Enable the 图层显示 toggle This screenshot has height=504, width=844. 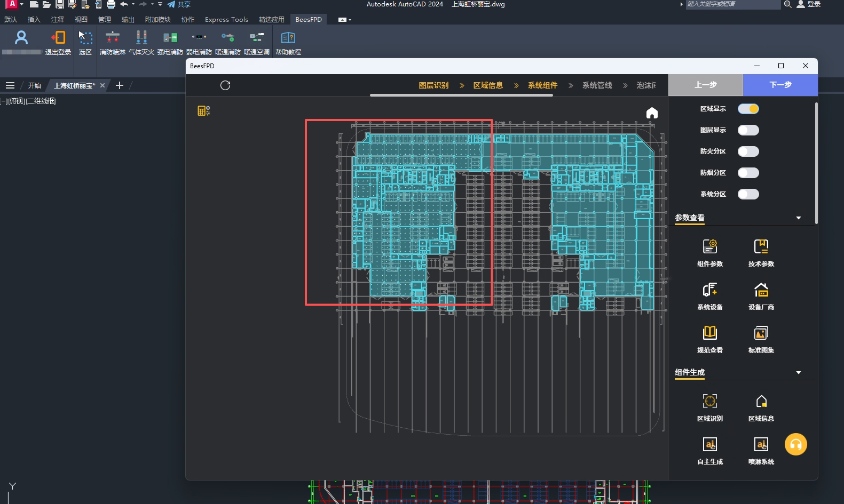748,130
